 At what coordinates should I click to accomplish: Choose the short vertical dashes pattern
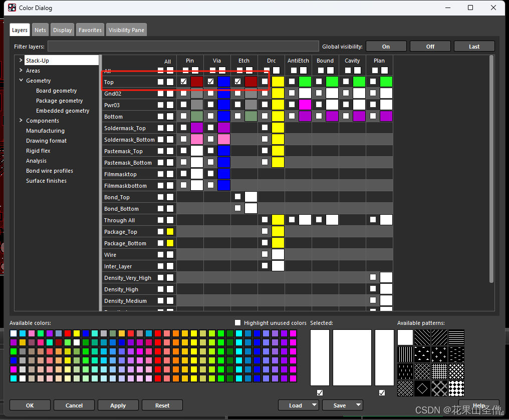tap(405, 371)
